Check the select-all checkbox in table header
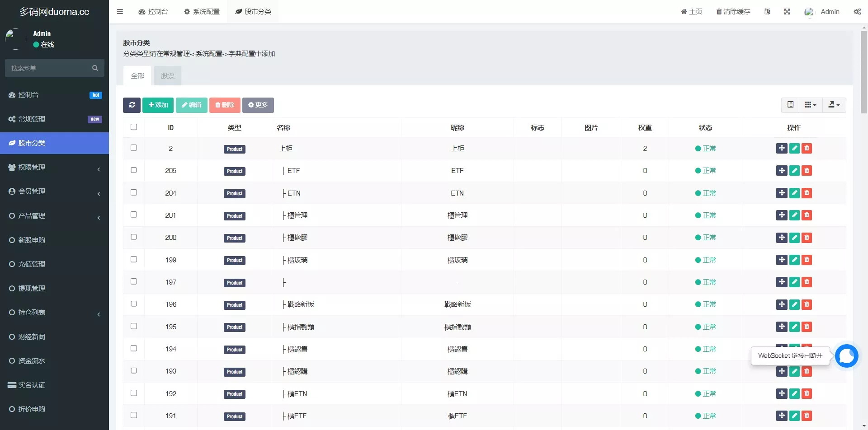868x430 pixels. [x=134, y=127]
